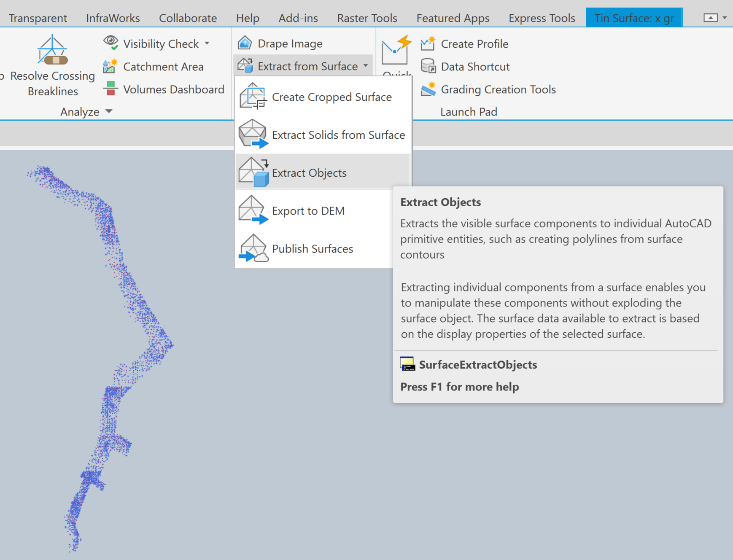The image size is (733, 560).
Task: Click the Extract Objects option
Action: click(x=309, y=172)
